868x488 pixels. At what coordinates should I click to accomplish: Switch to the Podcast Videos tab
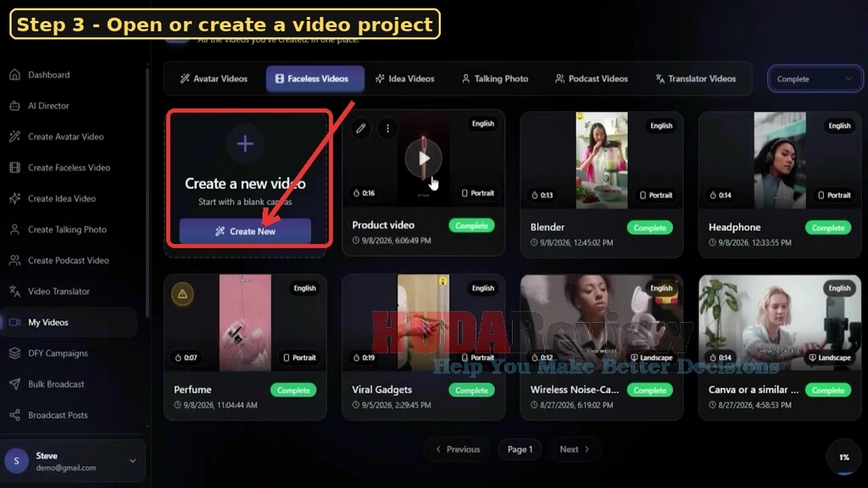(x=592, y=79)
